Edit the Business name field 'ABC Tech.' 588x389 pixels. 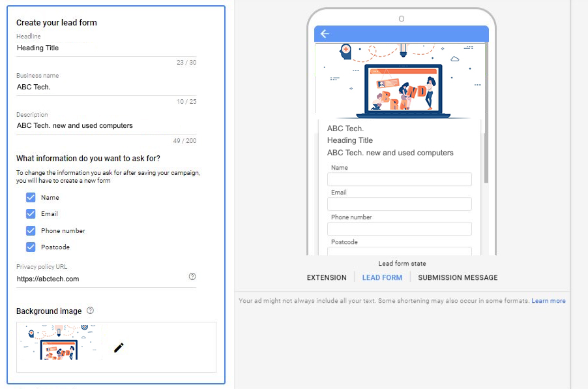(106, 87)
